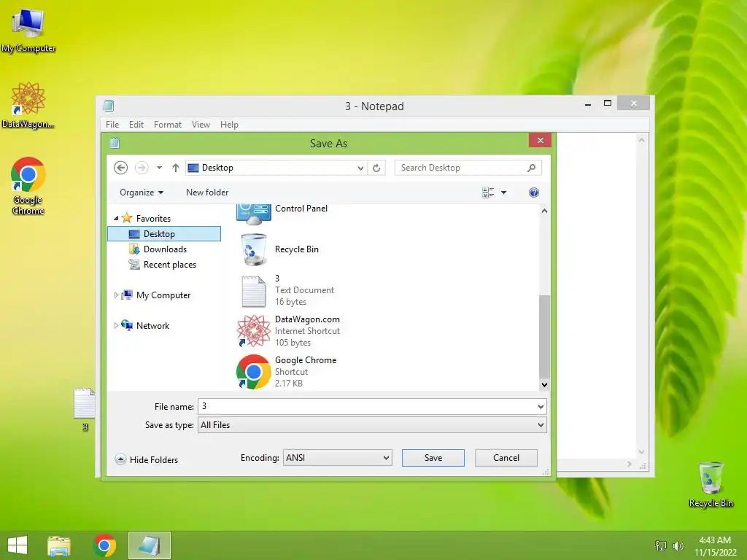Click the Cancel button
This screenshot has height=560, width=747.
(x=506, y=458)
